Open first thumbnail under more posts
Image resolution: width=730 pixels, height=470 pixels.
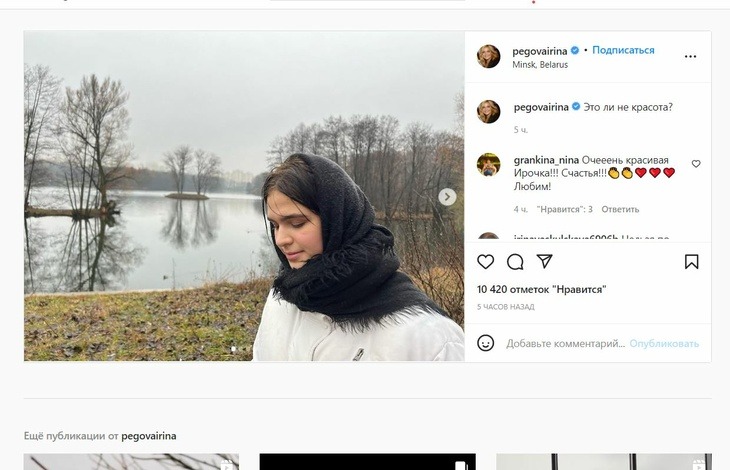pyautogui.click(x=131, y=461)
